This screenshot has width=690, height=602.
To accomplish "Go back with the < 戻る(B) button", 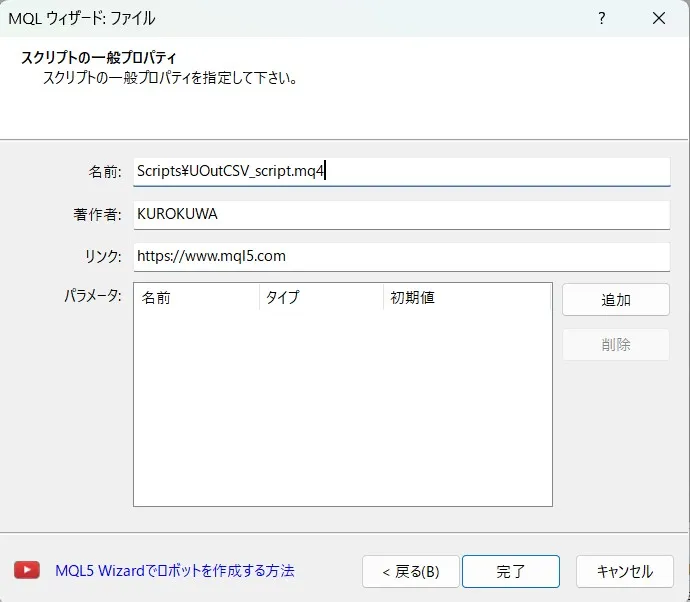I will [411, 572].
